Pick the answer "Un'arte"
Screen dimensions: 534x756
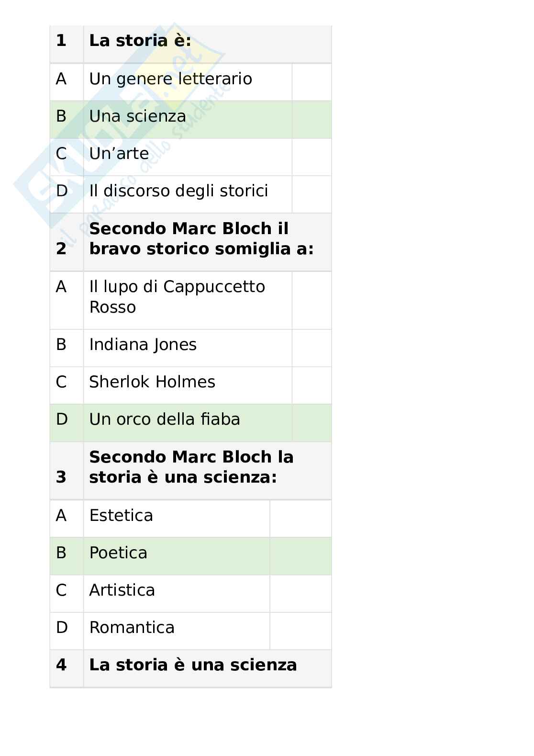pyautogui.click(x=119, y=154)
